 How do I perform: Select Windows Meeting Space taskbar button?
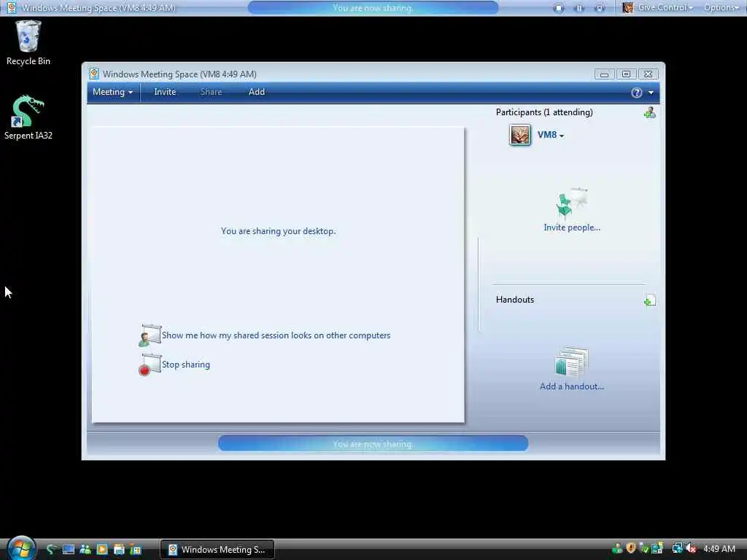click(217, 550)
